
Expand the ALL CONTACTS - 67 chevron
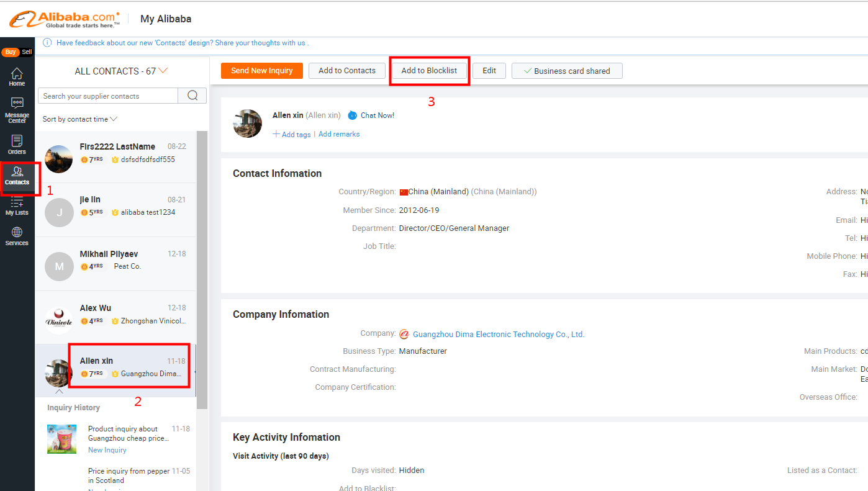(163, 70)
